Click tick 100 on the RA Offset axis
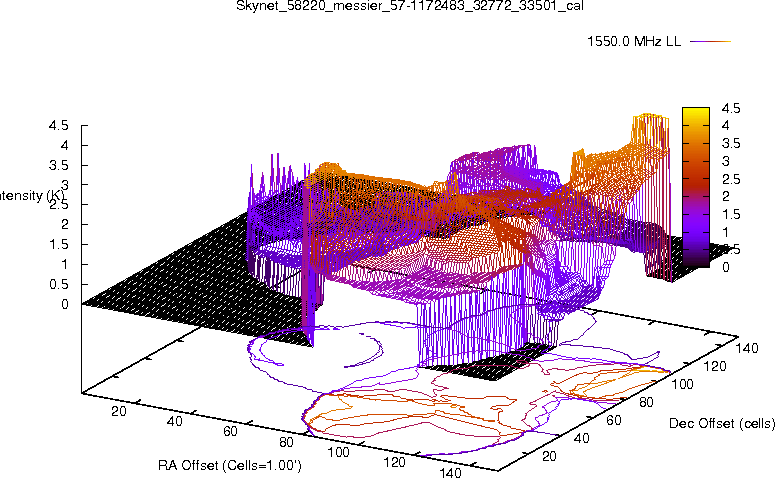The image size is (775, 478). [339, 452]
